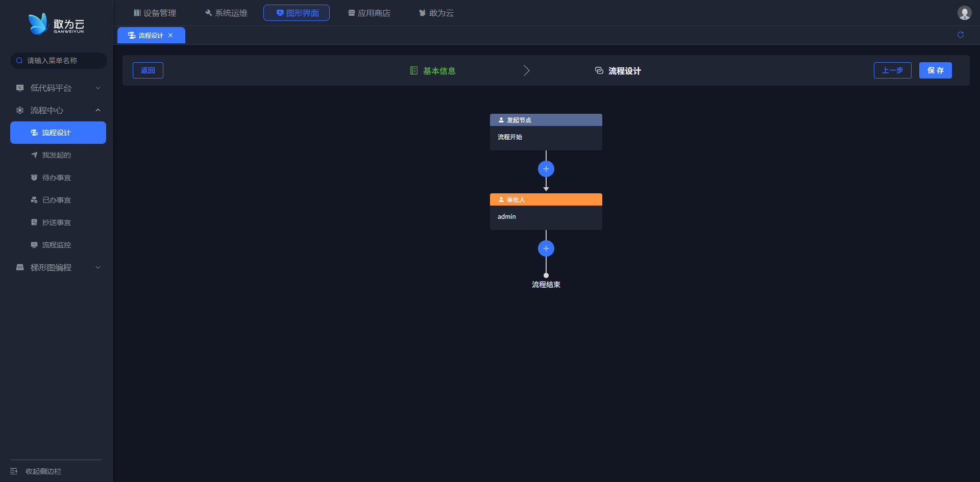Click the person icon on 发起节点 header
Screen dimensions: 980x482
[501, 120]
